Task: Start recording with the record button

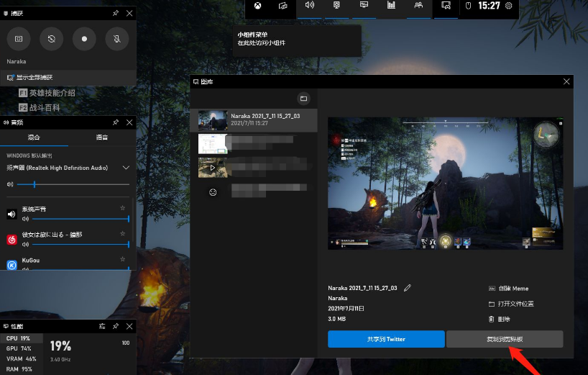Action: pyautogui.click(x=84, y=39)
